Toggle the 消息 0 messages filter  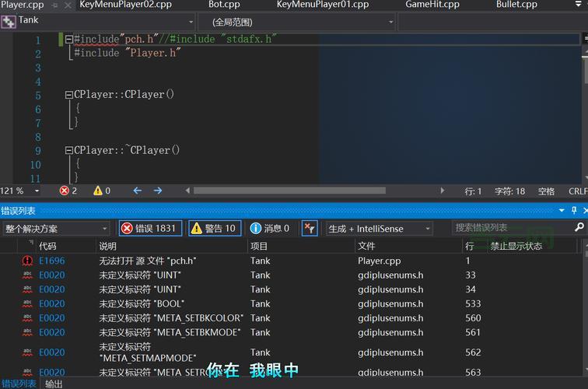[x=270, y=228]
